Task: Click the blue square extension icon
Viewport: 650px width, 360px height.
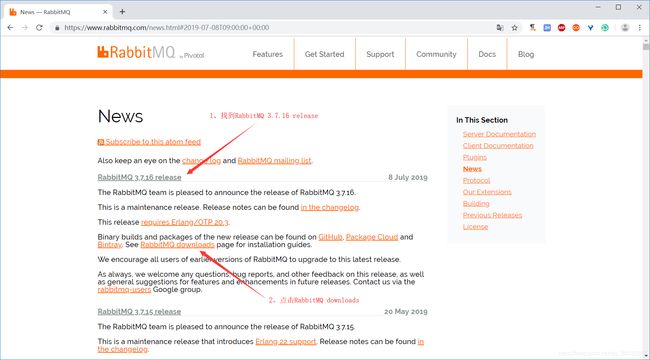Action: pos(547,28)
